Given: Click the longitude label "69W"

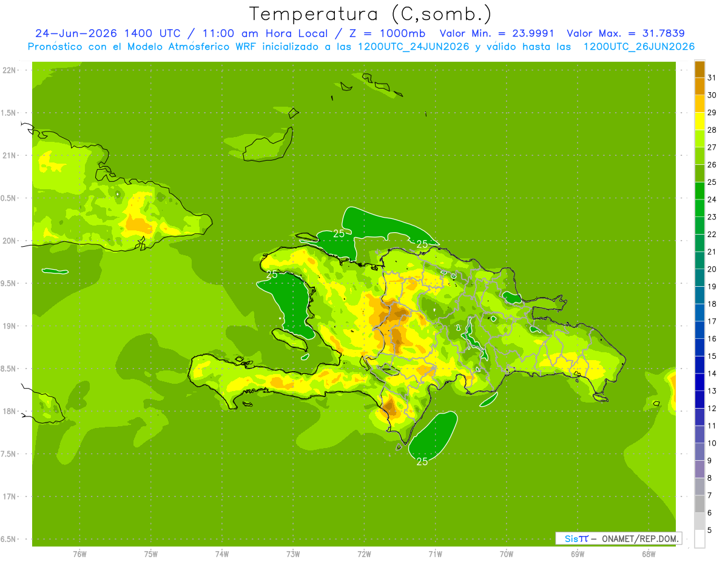Looking at the screenshot, I should tap(578, 554).
